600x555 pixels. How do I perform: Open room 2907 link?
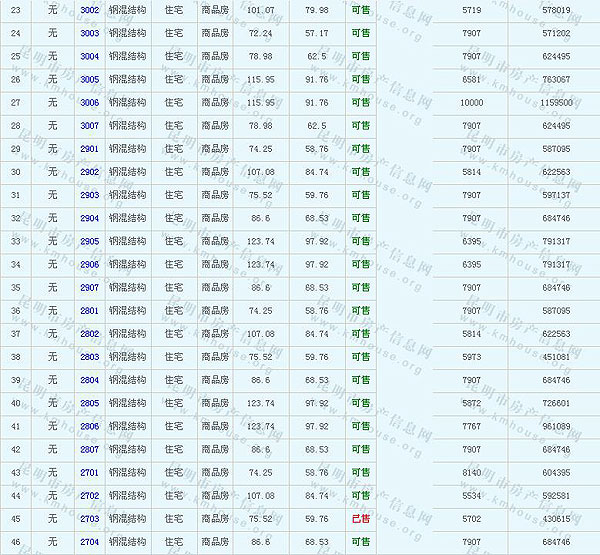89,288
